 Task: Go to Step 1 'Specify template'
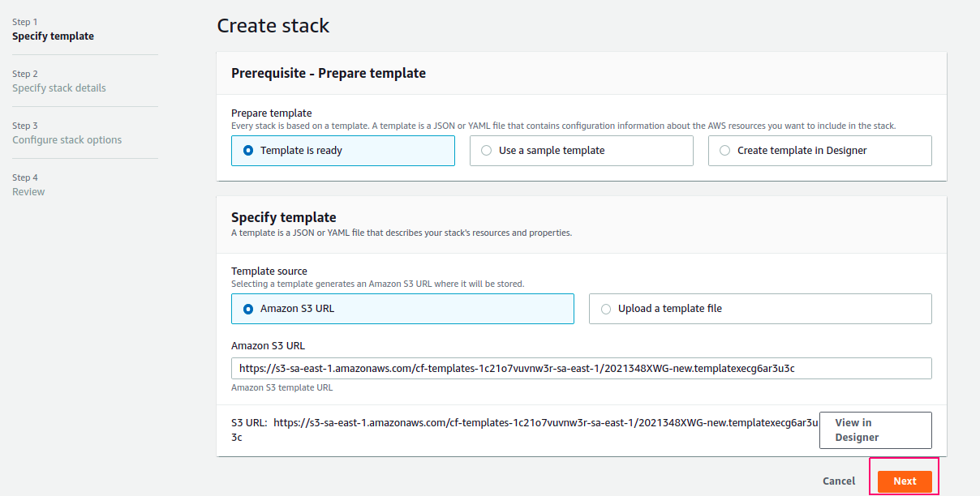point(53,36)
